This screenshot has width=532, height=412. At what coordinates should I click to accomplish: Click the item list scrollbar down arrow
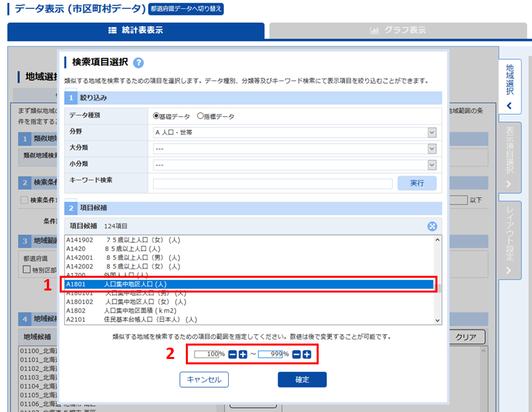(437, 320)
